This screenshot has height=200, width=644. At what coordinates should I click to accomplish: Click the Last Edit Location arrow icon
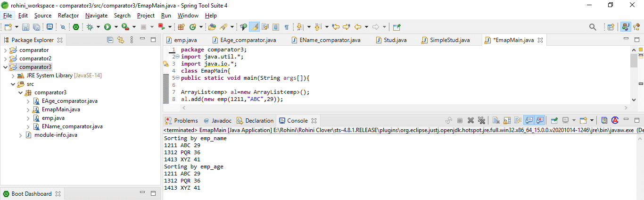click(x=336, y=27)
